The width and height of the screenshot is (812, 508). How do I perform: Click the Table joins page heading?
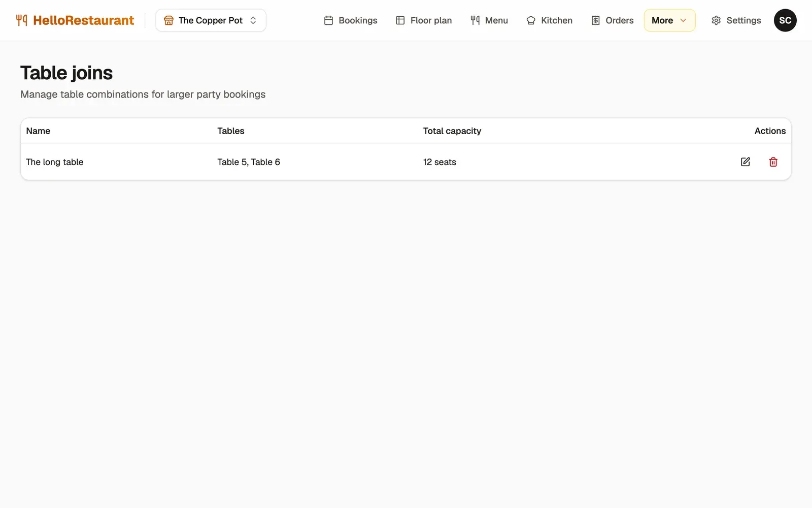(66, 73)
